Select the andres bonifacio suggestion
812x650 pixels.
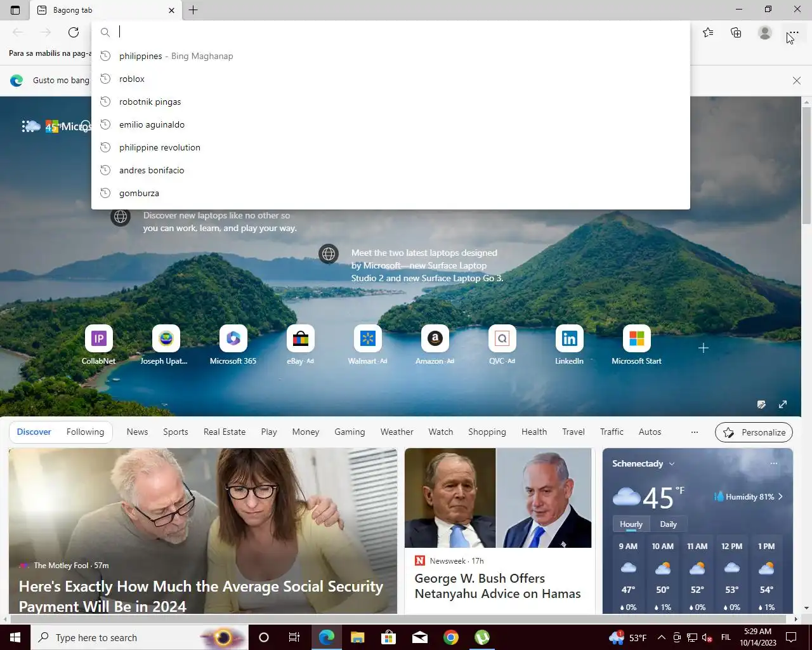pyautogui.click(x=391, y=170)
